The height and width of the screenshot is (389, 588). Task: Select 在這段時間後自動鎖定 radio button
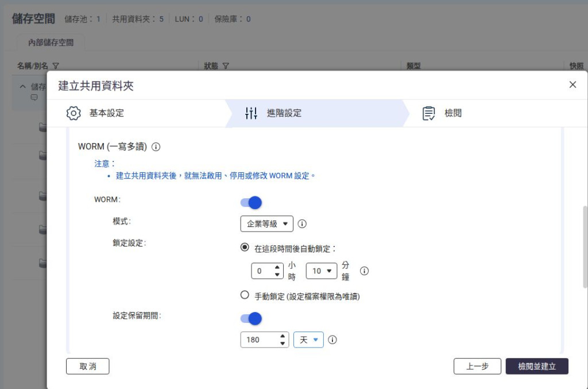(x=245, y=247)
